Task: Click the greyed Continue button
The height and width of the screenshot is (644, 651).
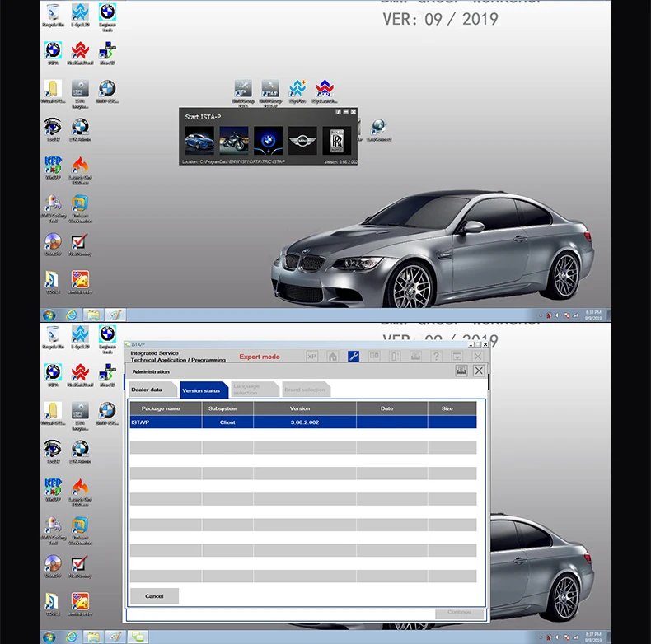Action: pyautogui.click(x=460, y=613)
